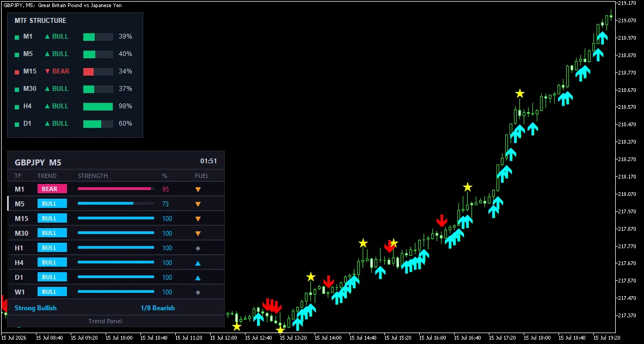Viewport: 644px width, 344px height.
Task: Click the yellow star near the 12:20 candle low
Action: tap(237, 327)
